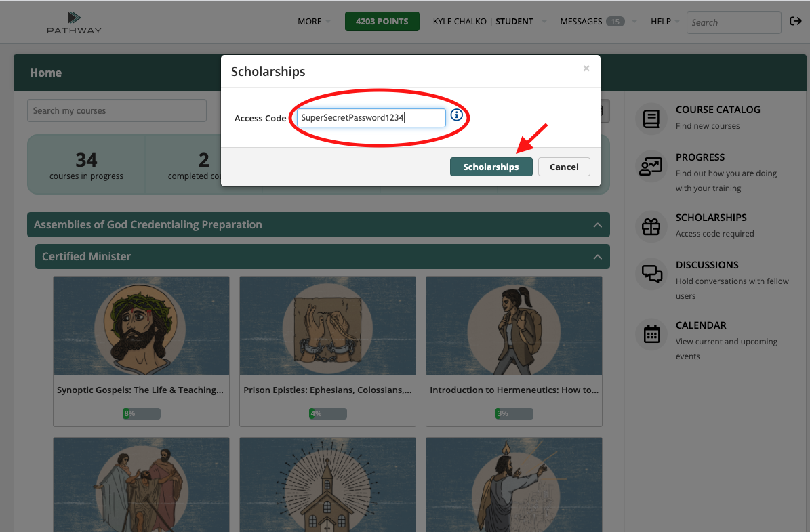Click the Access code required text
The image size is (810, 532).
click(715, 234)
